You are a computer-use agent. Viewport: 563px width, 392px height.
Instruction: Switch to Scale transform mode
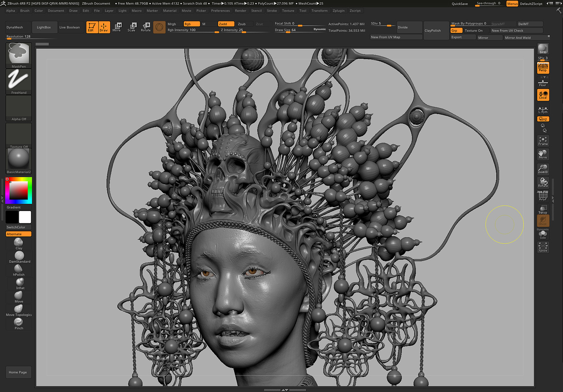pos(132,27)
